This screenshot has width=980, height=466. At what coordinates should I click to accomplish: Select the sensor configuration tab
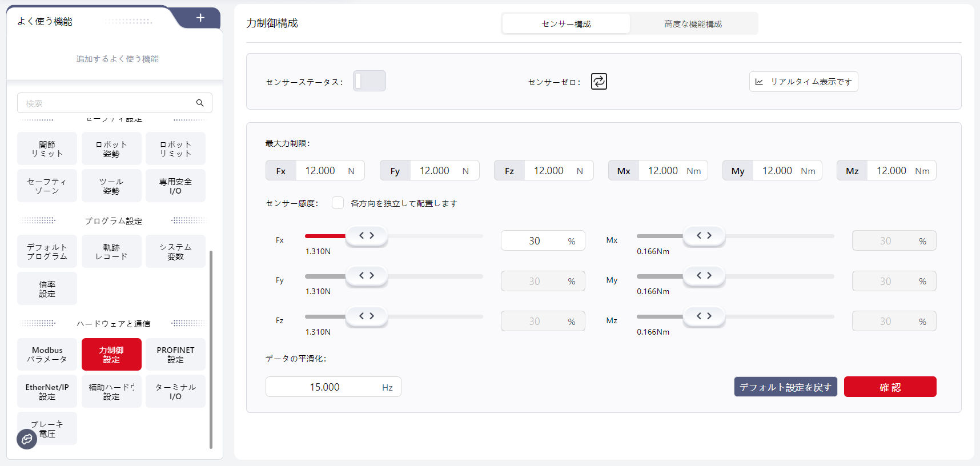[566, 24]
